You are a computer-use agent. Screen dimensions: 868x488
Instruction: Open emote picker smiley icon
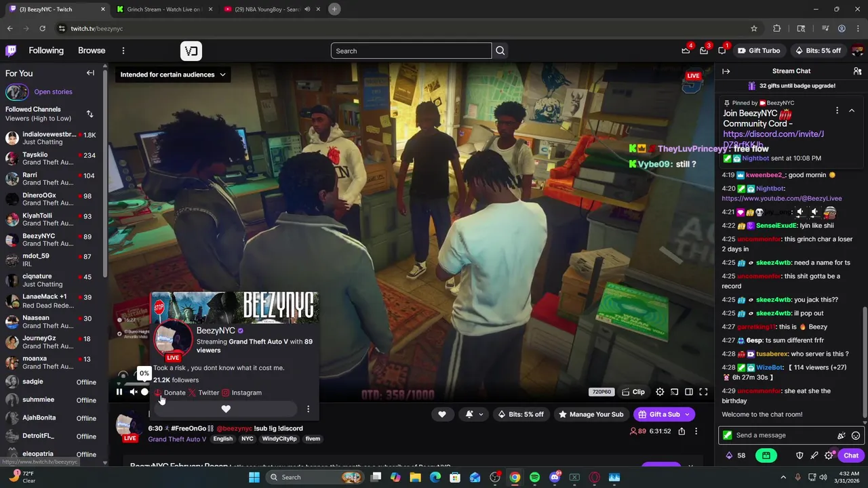(x=856, y=436)
